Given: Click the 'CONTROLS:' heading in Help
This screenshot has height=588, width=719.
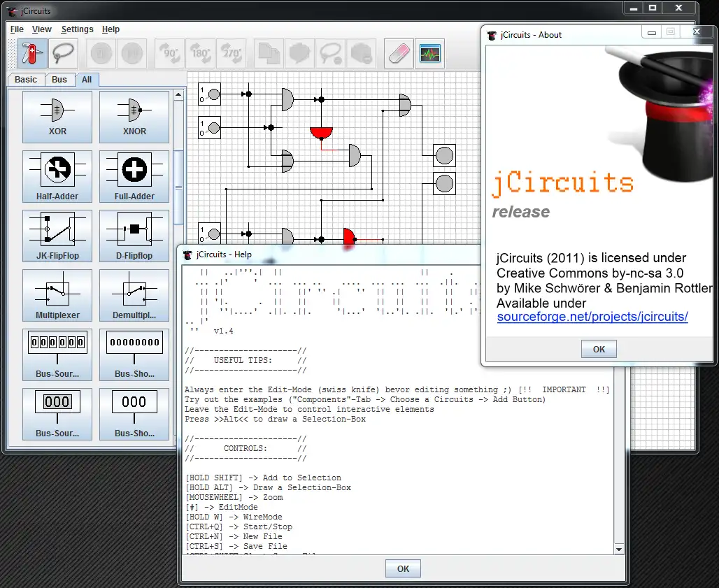Looking at the screenshot, I should tap(245, 448).
